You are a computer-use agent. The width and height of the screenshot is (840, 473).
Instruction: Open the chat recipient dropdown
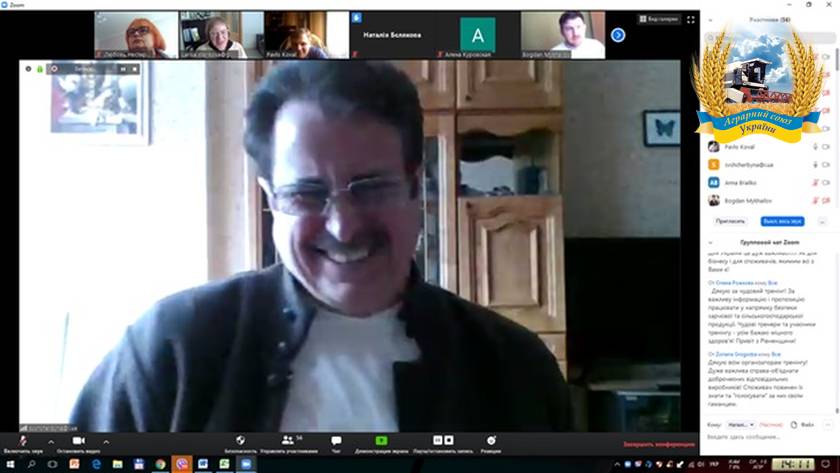click(741, 425)
